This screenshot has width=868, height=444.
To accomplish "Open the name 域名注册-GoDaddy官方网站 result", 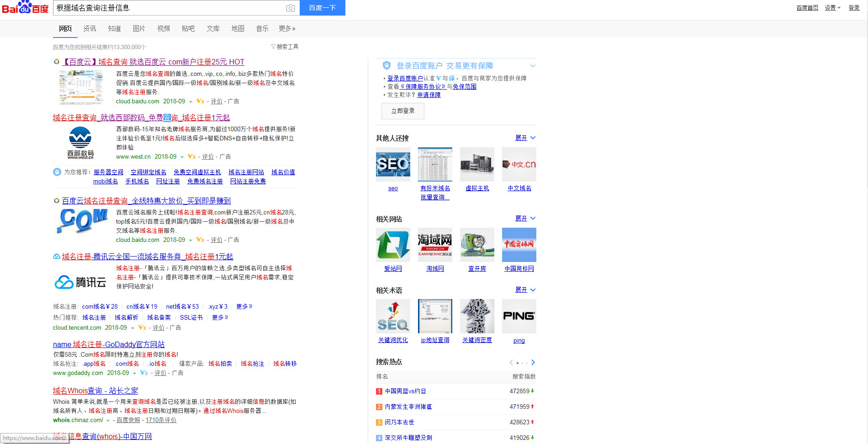I will click(109, 344).
